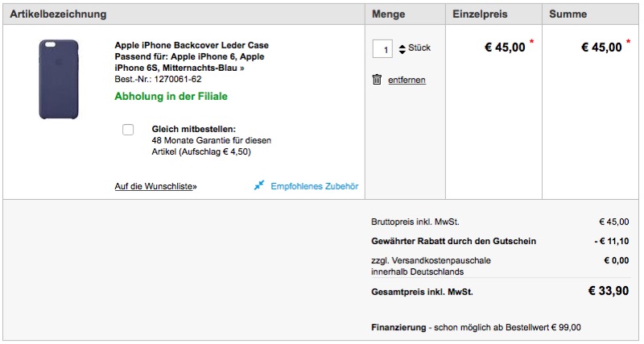Enable the 48 Monate Garantie checkbox
Image resolution: width=644 pixels, height=344 pixels.
click(128, 130)
